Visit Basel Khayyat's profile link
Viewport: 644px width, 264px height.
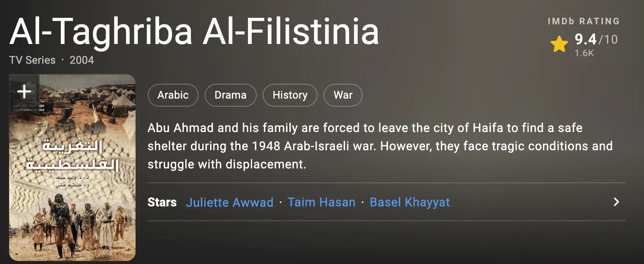[x=409, y=202]
